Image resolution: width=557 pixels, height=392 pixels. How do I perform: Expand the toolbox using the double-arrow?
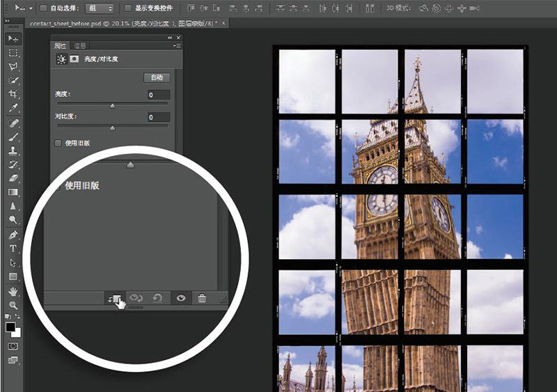coord(7,21)
